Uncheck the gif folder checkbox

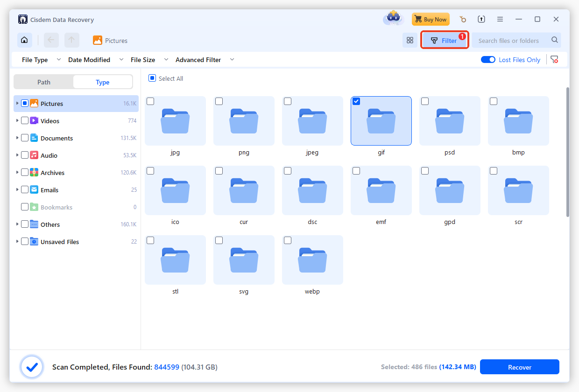(x=356, y=101)
